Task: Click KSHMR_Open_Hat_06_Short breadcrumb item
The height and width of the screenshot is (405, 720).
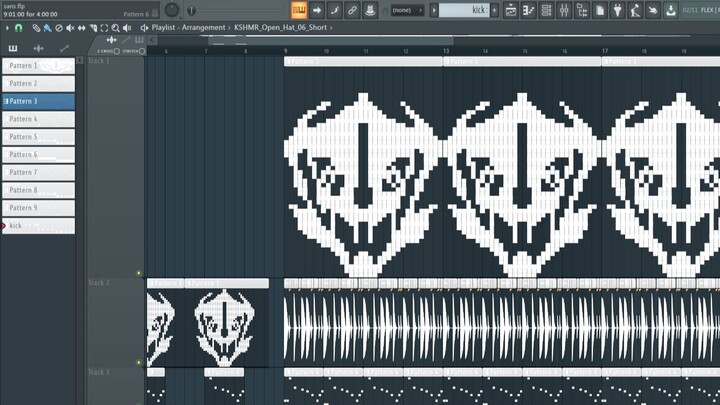Action: 281,28
